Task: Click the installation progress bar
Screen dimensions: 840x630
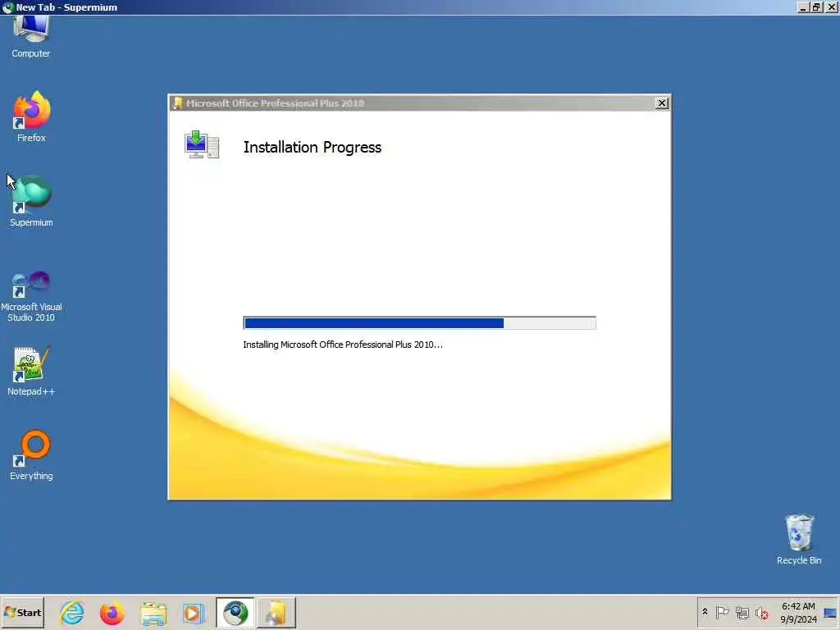Action: pos(419,323)
